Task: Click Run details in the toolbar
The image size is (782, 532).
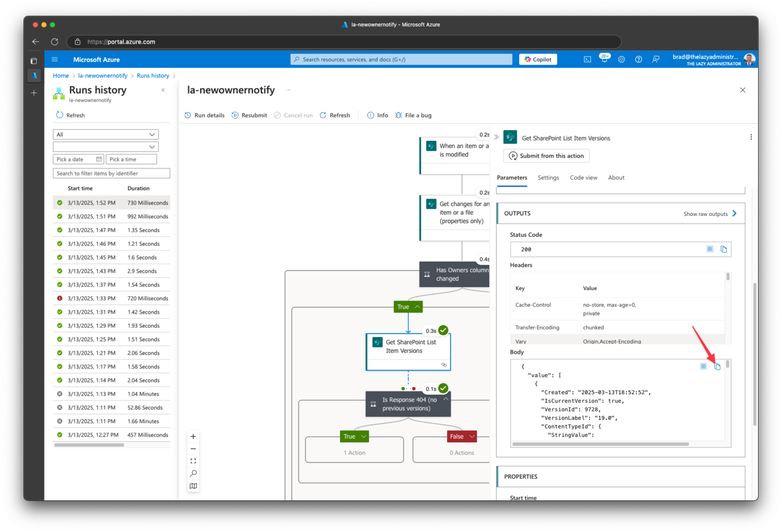Action: point(204,116)
